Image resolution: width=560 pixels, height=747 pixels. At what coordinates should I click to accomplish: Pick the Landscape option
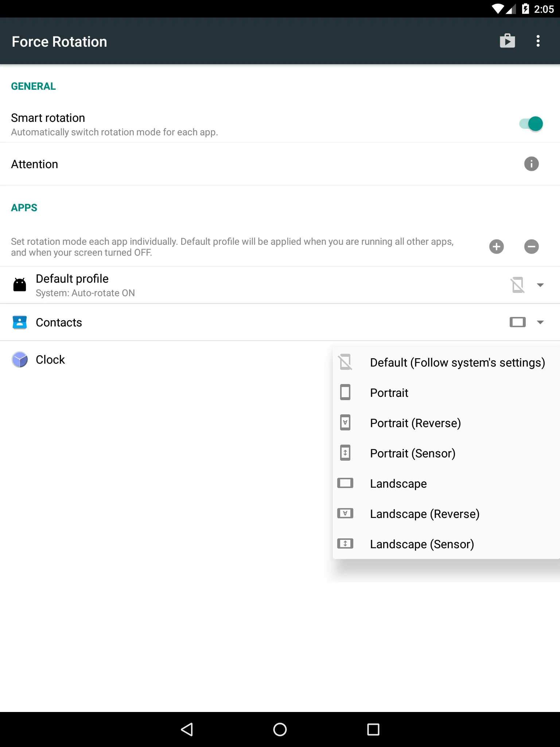(x=446, y=484)
